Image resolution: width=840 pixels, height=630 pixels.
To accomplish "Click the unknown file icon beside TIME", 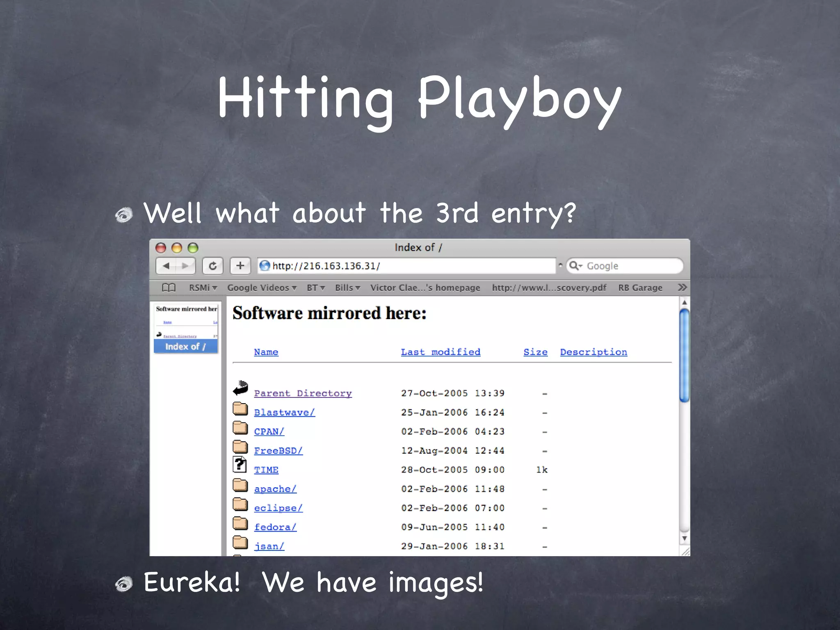I will coord(240,465).
